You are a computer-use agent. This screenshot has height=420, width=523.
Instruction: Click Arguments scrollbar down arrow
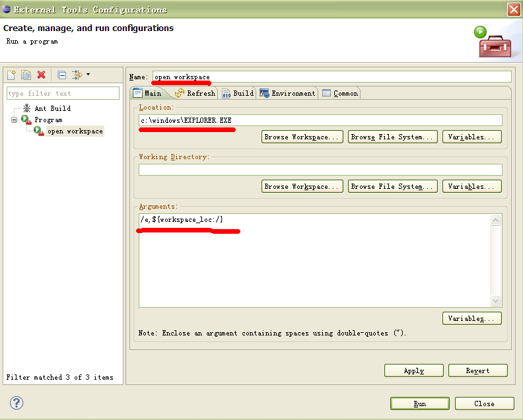coord(496,300)
